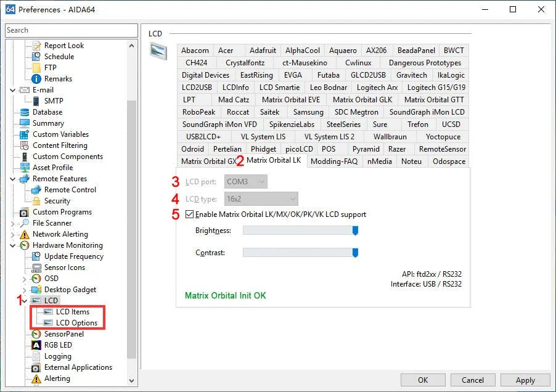Click the Hardware Monitoring gauge icon
The image size is (556, 392).
click(25, 245)
